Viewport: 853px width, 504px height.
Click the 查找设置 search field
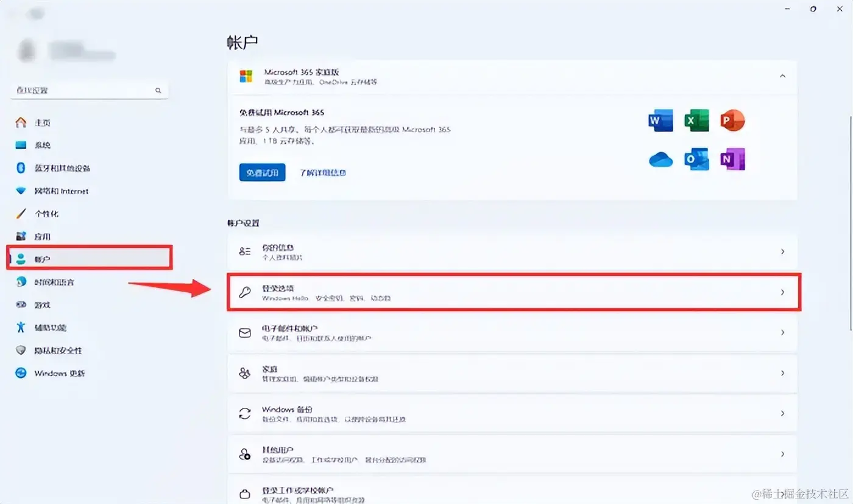click(89, 90)
